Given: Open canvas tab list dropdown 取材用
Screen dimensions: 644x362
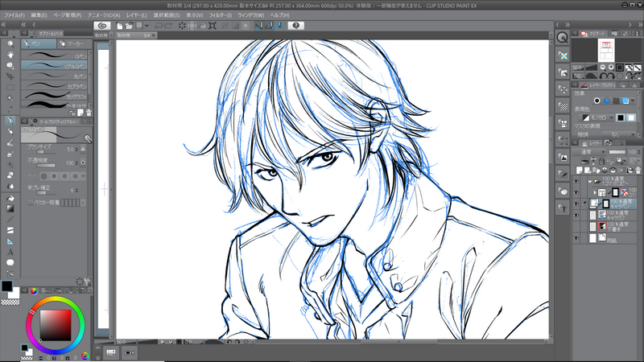Looking at the screenshot, I should [111, 35].
